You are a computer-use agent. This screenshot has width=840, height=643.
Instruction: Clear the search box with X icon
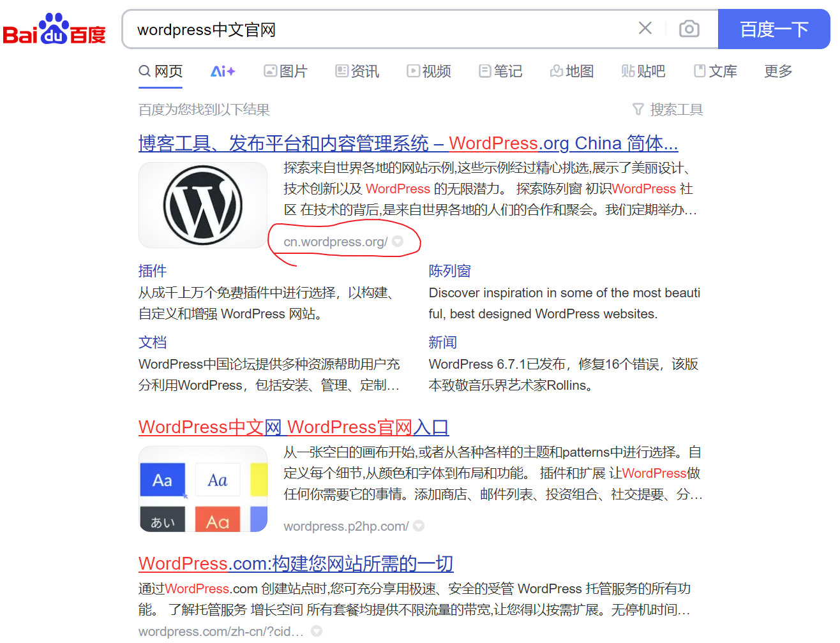coord(645,28)
